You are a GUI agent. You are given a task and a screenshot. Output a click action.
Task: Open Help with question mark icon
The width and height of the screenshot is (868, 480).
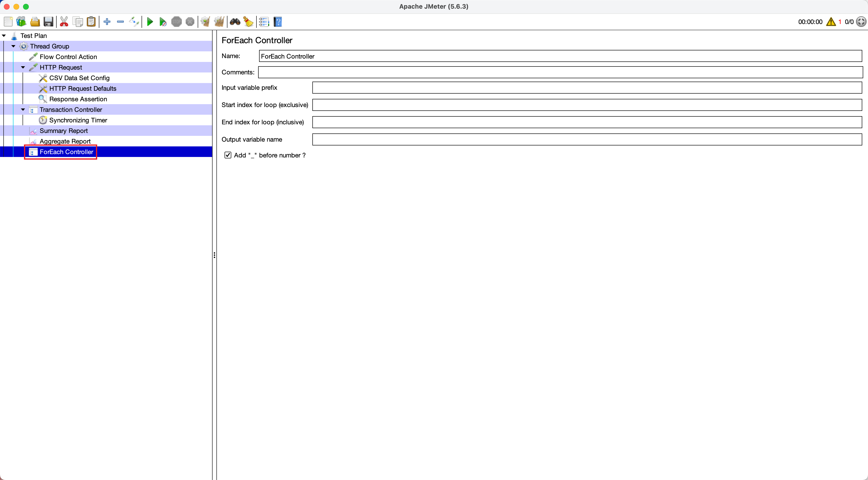click(x=278, y=22)
